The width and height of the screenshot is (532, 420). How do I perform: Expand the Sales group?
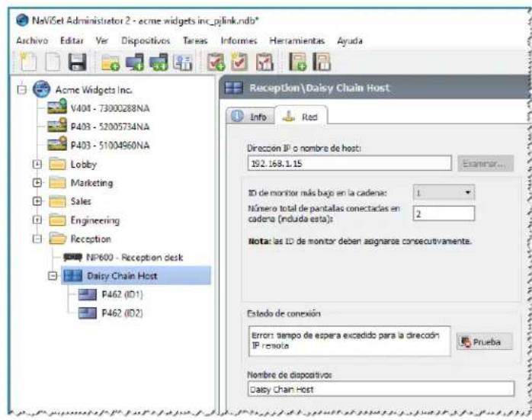tap(37, 201)
